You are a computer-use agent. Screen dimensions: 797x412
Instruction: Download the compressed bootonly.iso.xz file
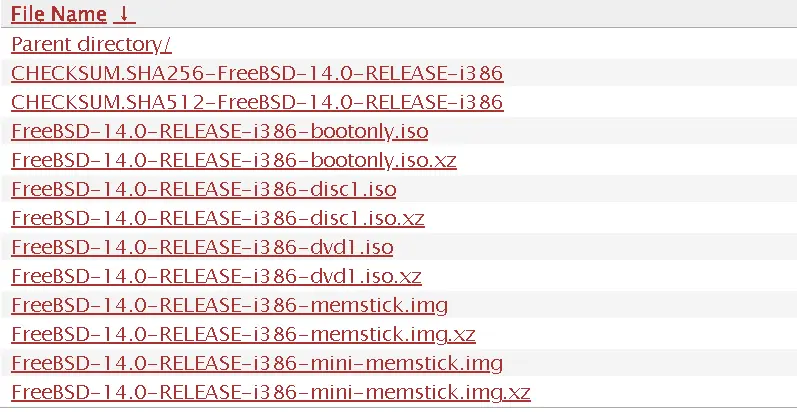click(x=234, y=161)
